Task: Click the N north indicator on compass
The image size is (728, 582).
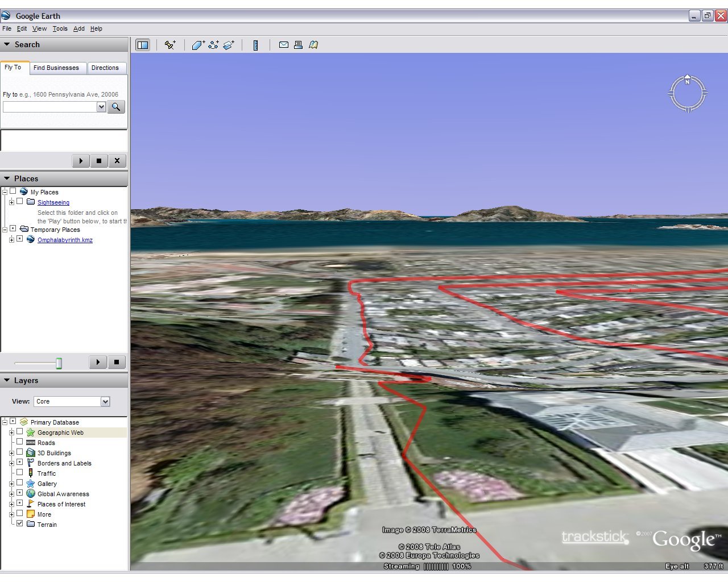Action: 687,81
